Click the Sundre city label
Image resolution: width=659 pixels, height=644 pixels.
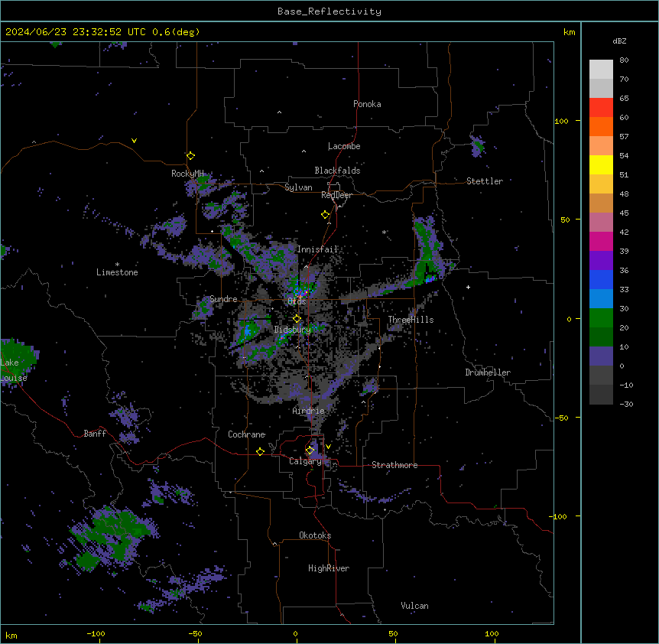click(223, 299)
